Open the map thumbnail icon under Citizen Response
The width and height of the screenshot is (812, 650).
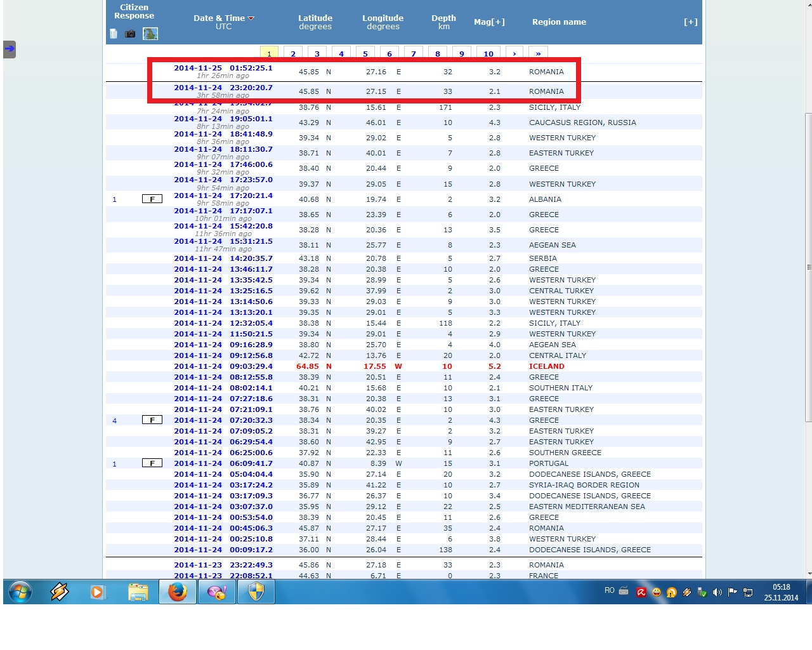pyautogui.click(x=150, y=34)
